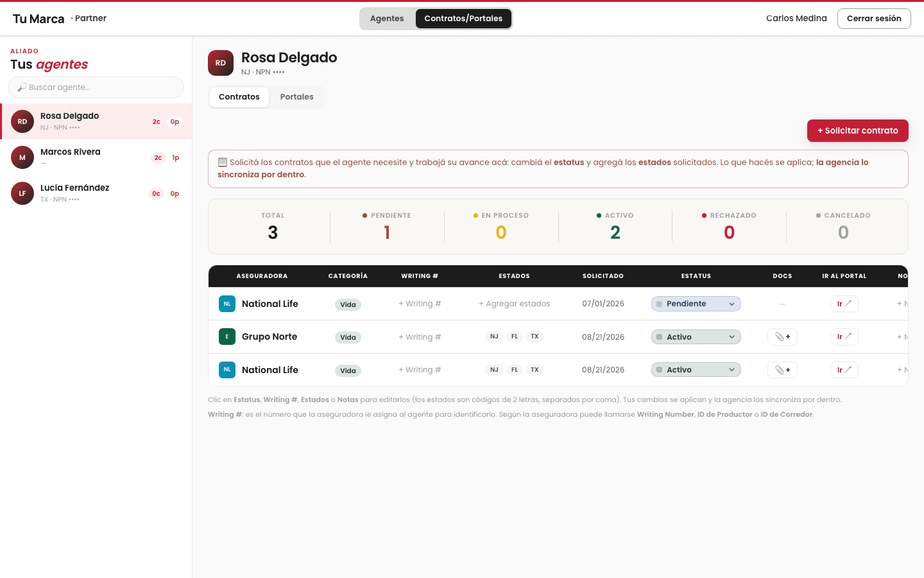Click the Vida category tag for Grupo Norte
Screen dimensions: 924x578
click(x=348, y=337)
